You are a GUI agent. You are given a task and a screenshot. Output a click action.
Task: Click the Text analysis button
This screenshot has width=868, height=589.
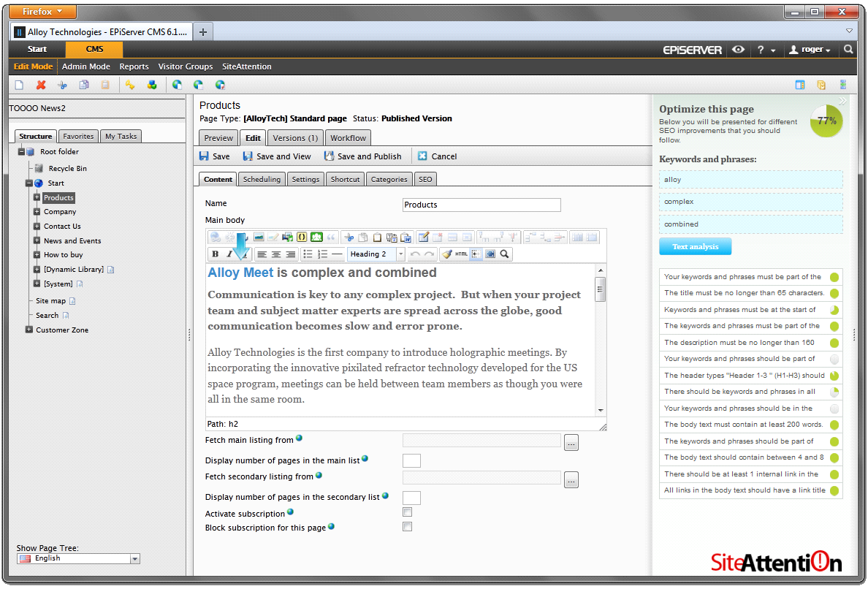click(x=695, y=247)
